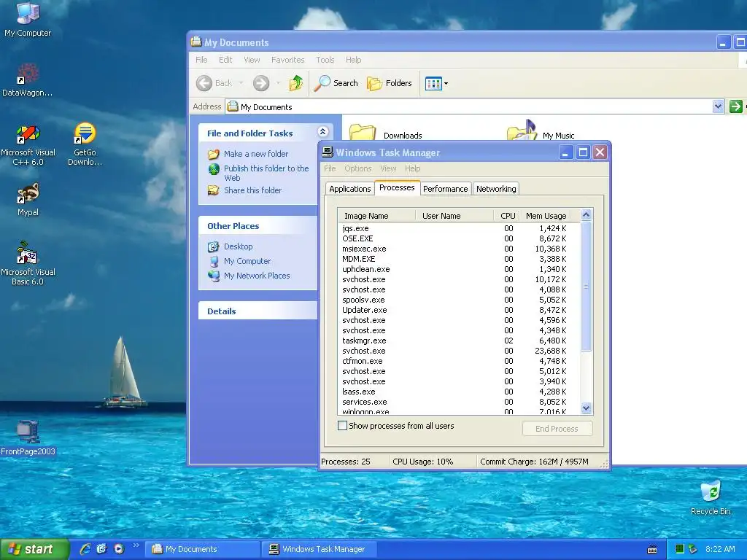Open My Computer link in Other Places
747x560 pixels.
click(247, 261)
